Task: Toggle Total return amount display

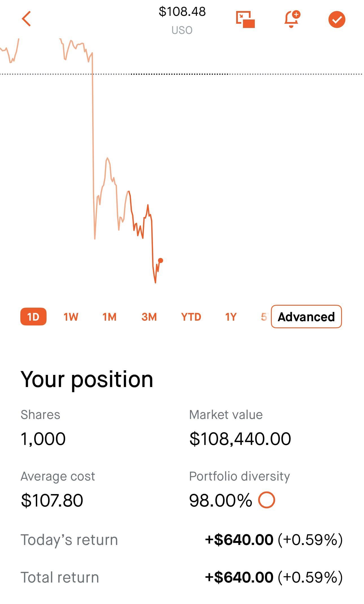Action: [x=273, y=577]
